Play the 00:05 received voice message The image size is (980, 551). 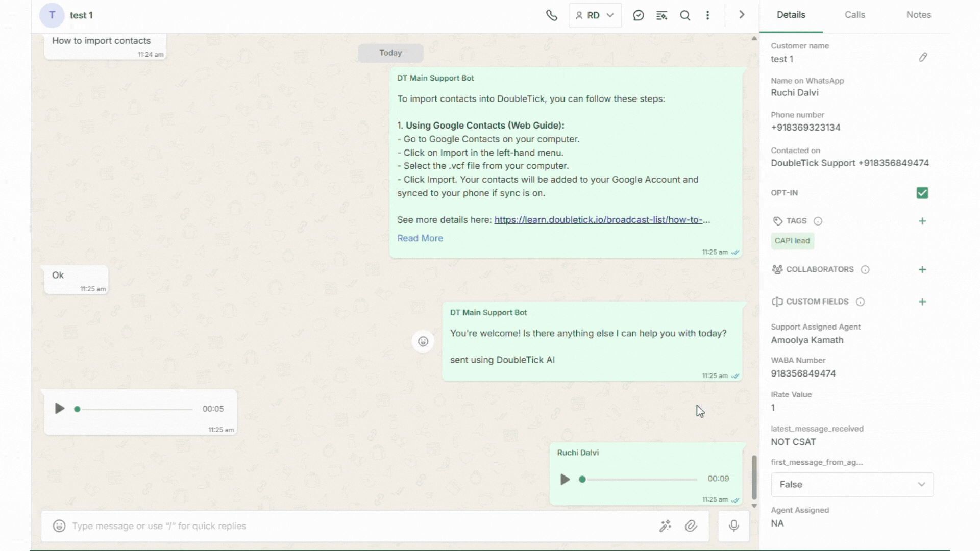pos(60,409)
